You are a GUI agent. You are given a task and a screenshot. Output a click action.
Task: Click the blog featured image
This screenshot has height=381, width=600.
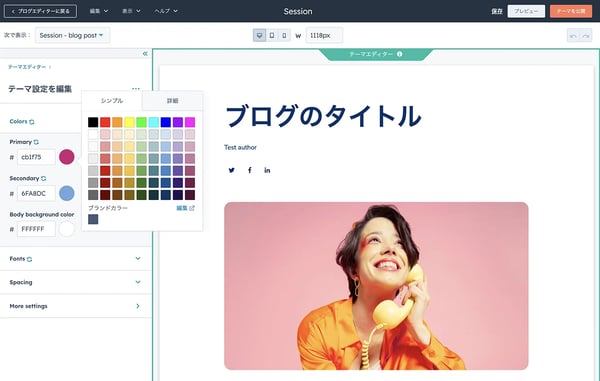pos(376,286)
